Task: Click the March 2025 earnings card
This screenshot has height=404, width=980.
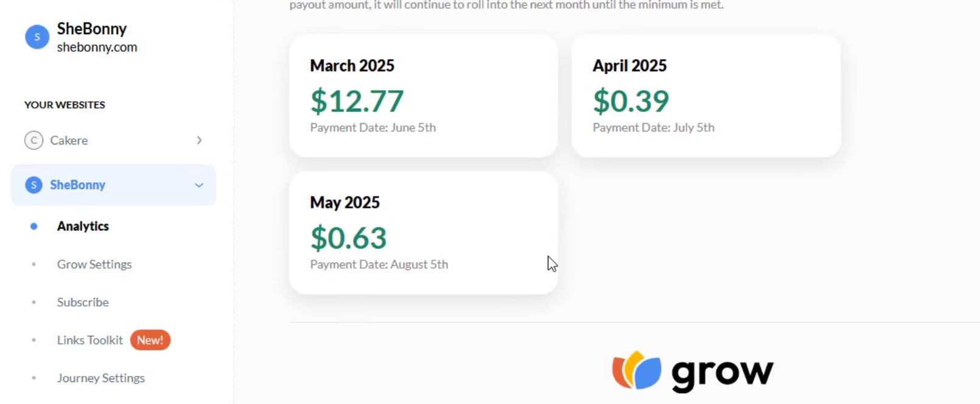Action: [x=424, y=96]
